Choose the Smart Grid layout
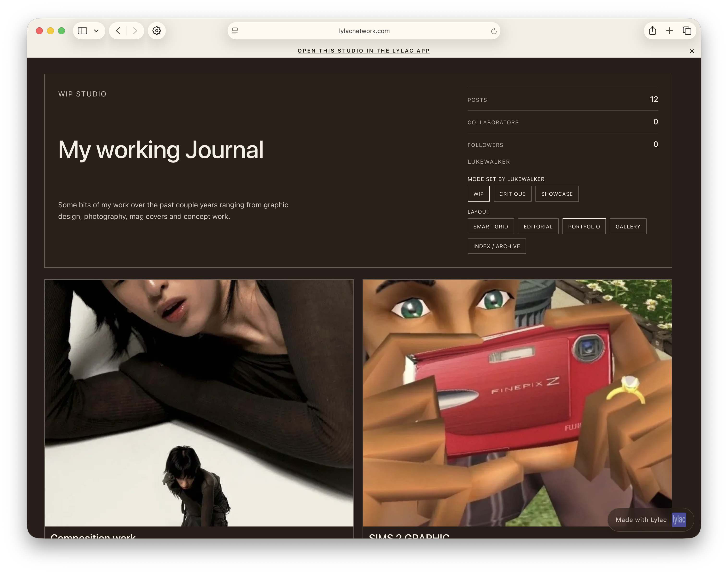Viewport: 728px width, 574px height. click(x=490, y=226)
